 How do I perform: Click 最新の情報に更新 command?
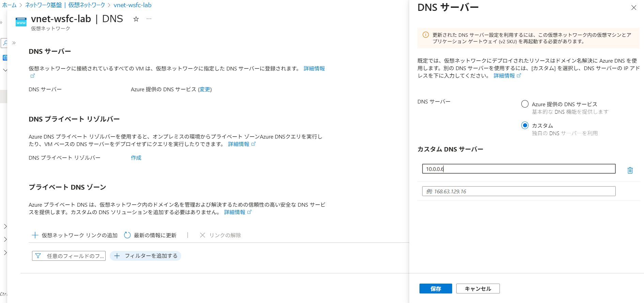coord(150,235)
